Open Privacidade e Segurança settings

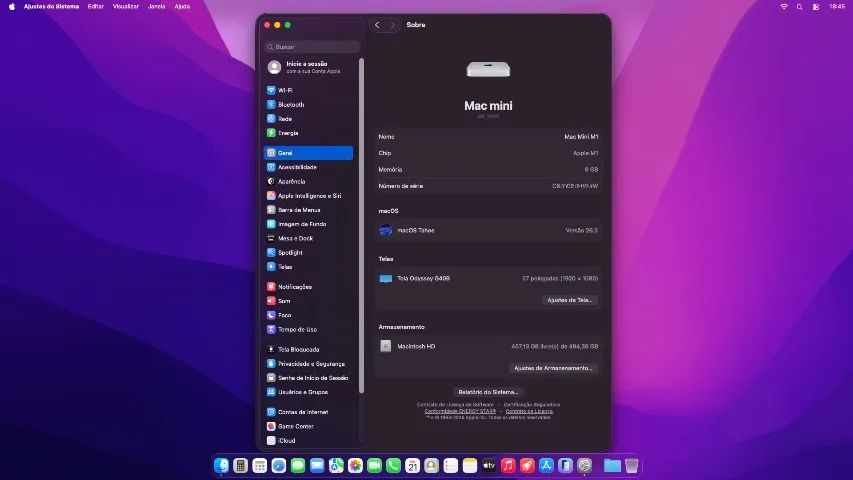coord(308,364)
